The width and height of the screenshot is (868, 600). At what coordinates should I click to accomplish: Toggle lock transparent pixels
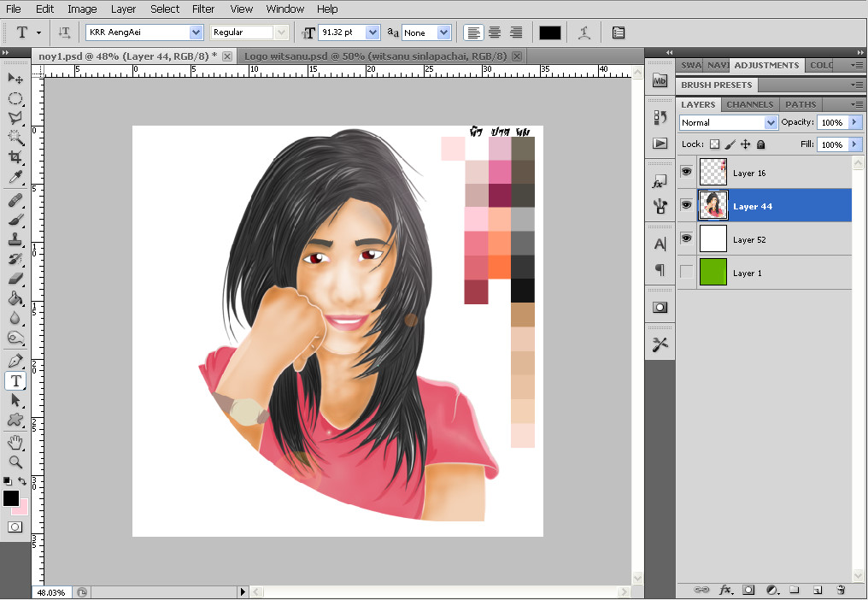pyautogui.click(x=715, y=144)
